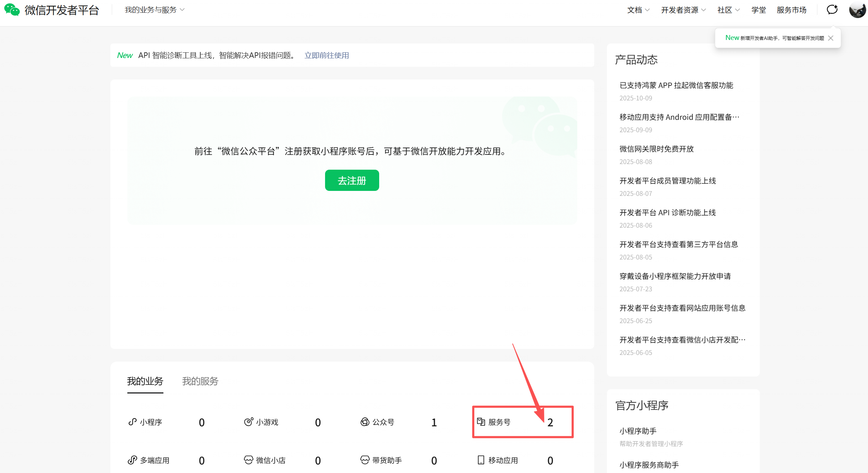Click the 小游戏 label

click(267, 422)
